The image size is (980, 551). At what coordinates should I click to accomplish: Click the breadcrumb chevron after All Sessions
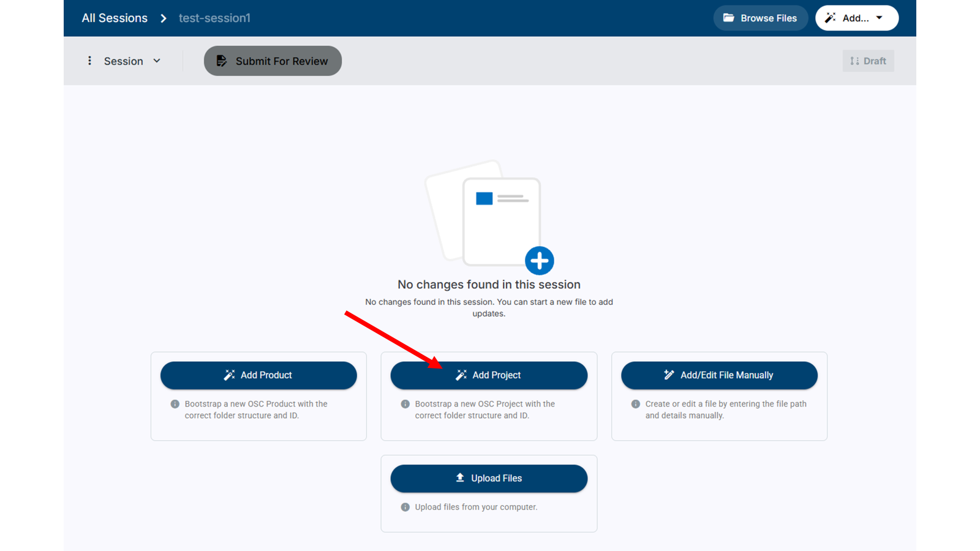(164, 18)
